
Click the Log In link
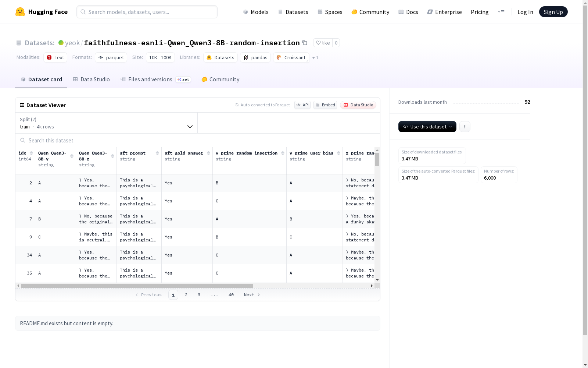pyautogui.click(x=525, y=12)
